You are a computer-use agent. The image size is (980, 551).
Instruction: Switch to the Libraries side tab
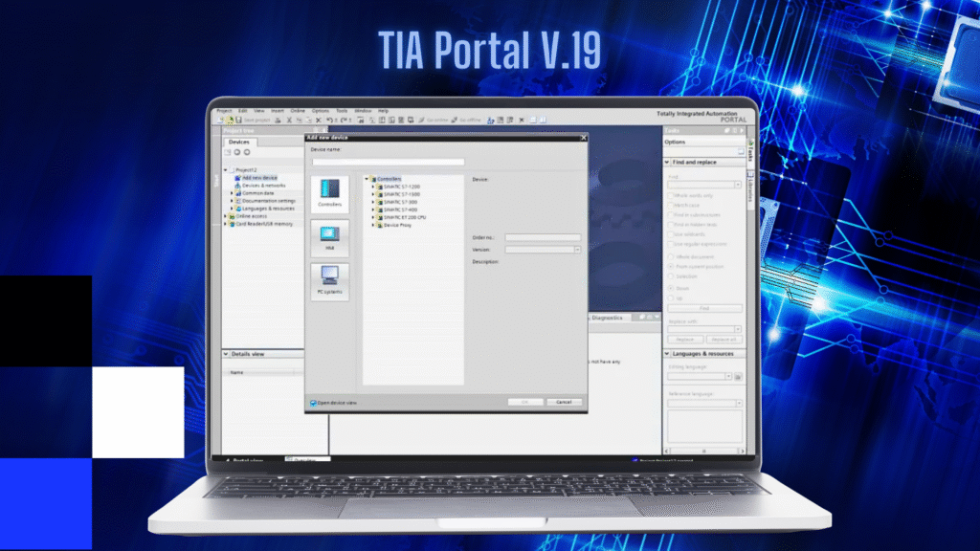point(751,191)
